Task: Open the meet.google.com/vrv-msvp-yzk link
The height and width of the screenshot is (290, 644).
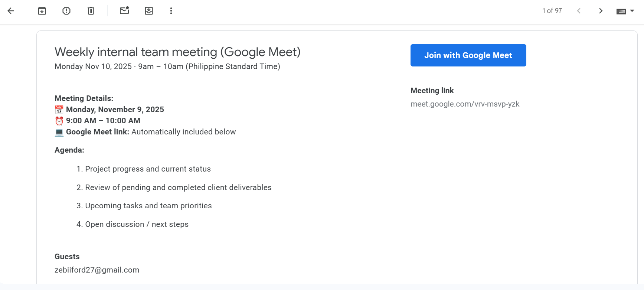Action: pos(465,104)
